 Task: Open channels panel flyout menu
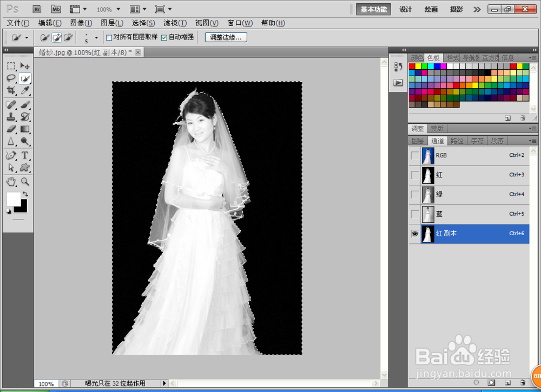click(532, 141)
